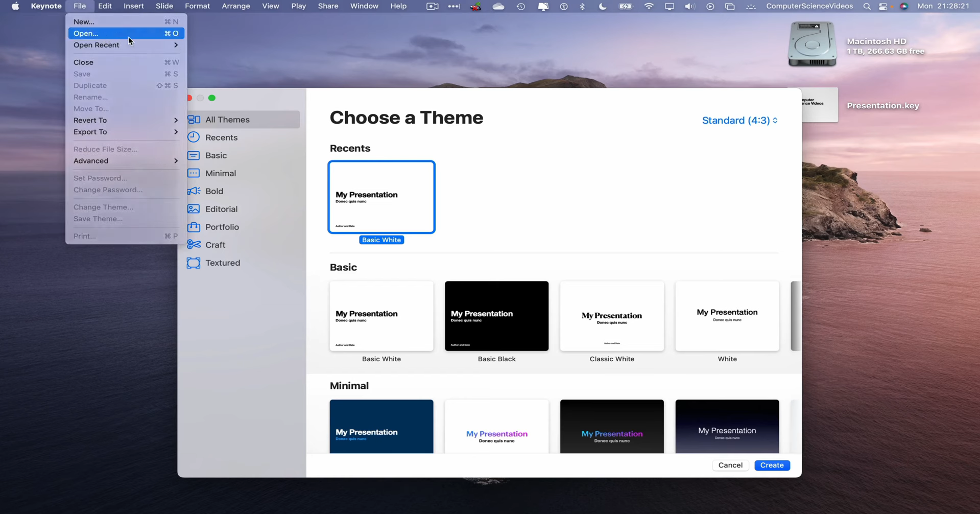Select the dark blue Minimal theme thumbnail
This screenshot has width=980, height=514.
pos(381,427)
